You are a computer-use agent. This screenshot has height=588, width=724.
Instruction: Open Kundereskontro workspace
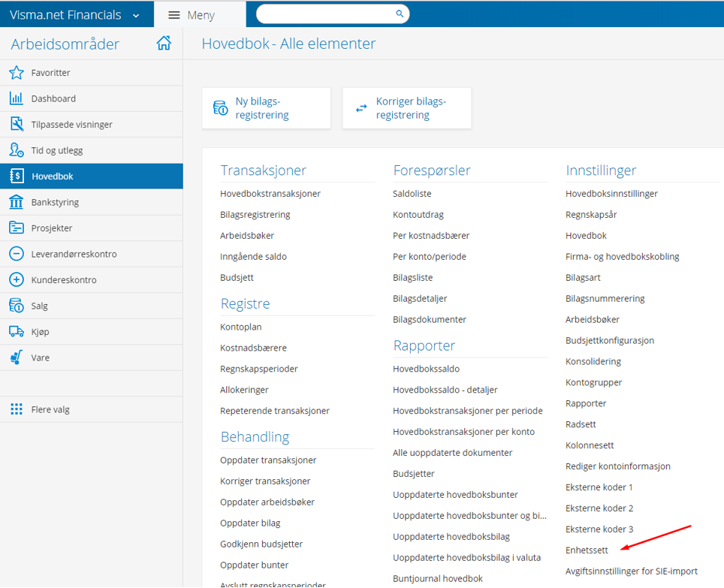(92, 279)
